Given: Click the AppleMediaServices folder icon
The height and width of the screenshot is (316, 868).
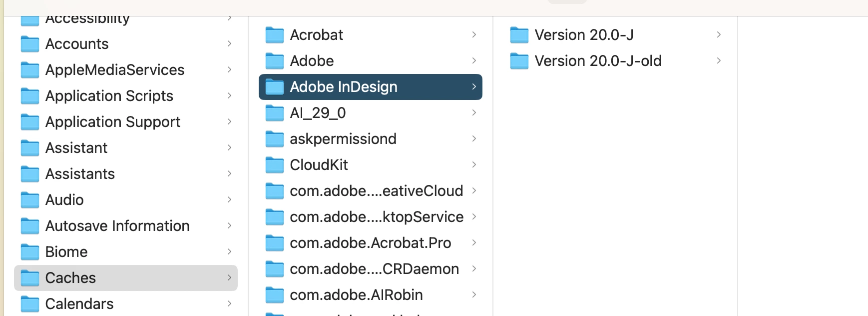Looking at the screenshot, I should coord(30,70).
